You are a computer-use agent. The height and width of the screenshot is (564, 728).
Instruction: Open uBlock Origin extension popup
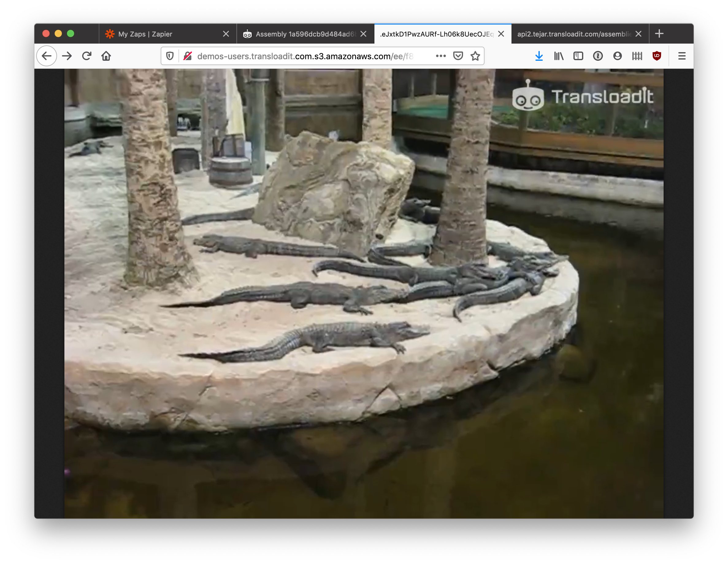click(x=657, y=56)
